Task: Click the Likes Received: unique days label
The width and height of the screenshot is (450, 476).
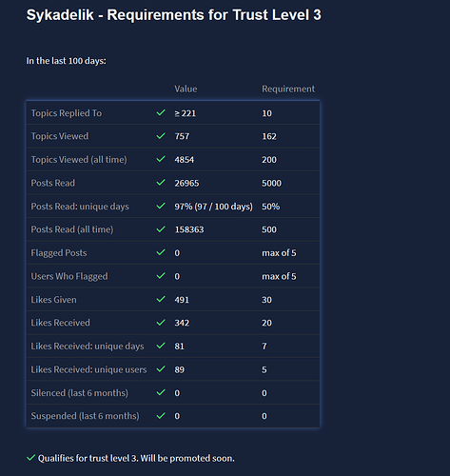Action: [x=88, y=346]
